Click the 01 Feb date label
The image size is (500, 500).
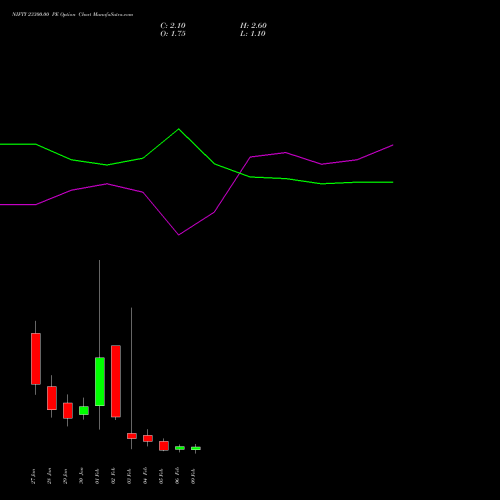[97, 476]
